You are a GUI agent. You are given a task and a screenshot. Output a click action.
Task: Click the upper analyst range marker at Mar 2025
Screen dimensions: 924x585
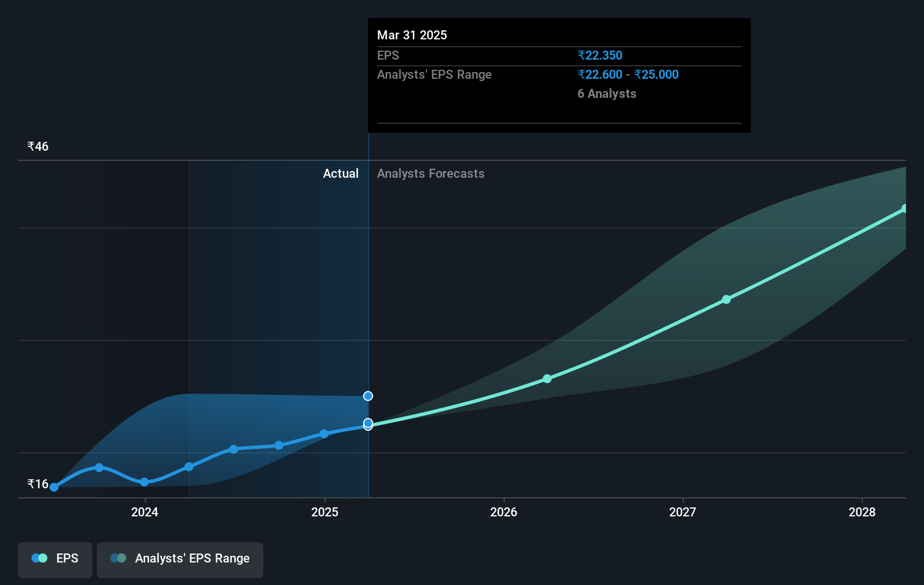(x=368, y=396)
